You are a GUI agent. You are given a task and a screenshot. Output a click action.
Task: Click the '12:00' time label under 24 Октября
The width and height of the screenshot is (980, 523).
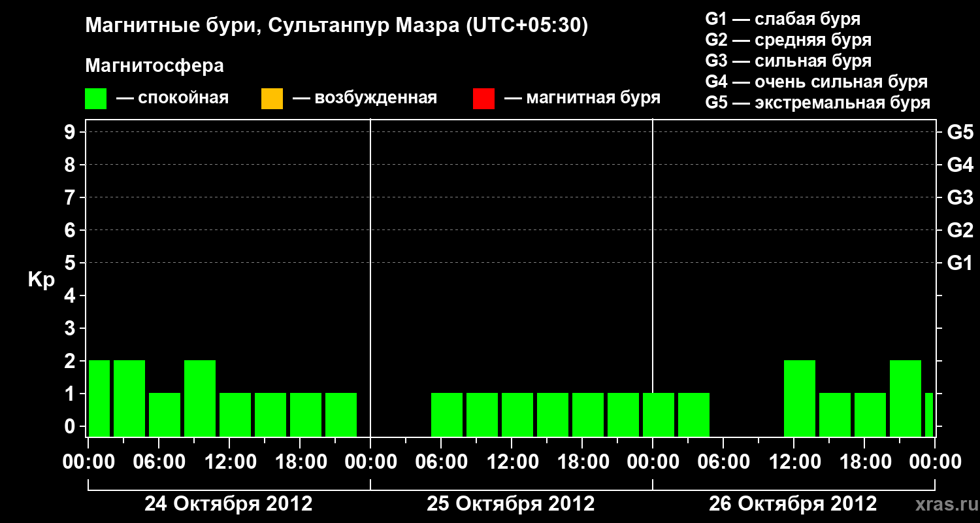(230, 462)
